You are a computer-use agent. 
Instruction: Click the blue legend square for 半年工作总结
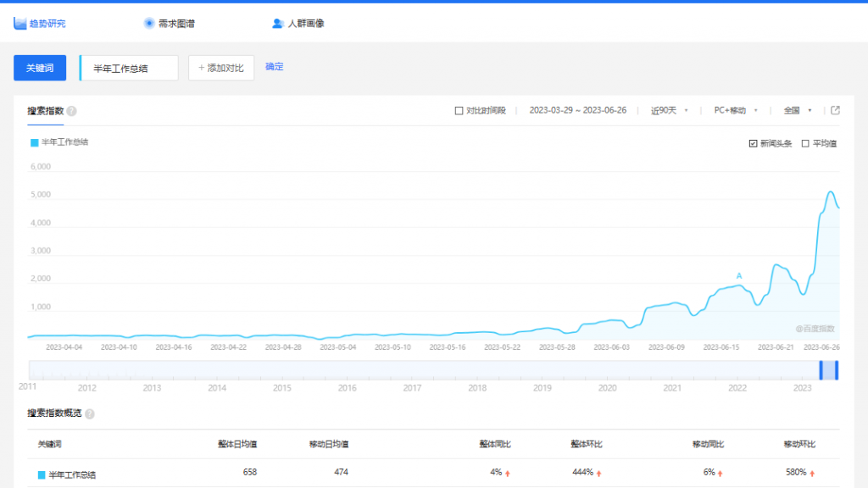(x=34, y=142)
